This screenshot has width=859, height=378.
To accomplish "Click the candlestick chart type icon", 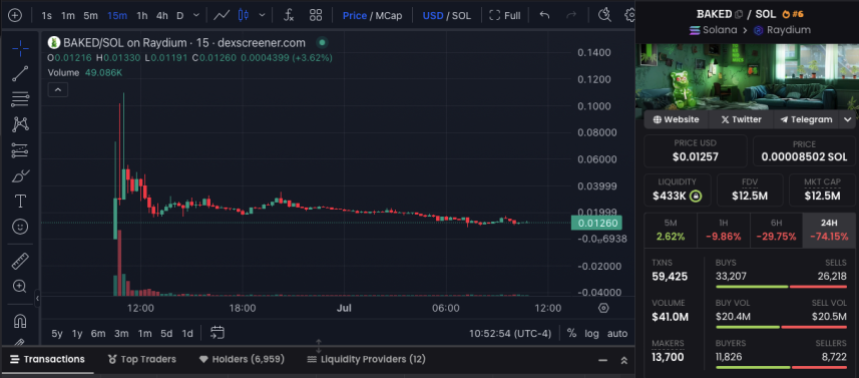I will tap(244, 15).
